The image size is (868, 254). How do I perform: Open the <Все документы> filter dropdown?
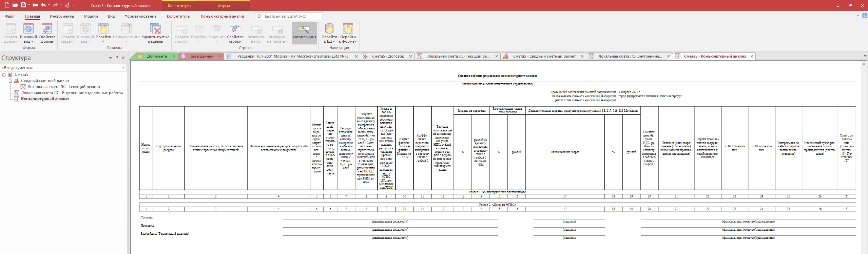[x=123, y=68]
